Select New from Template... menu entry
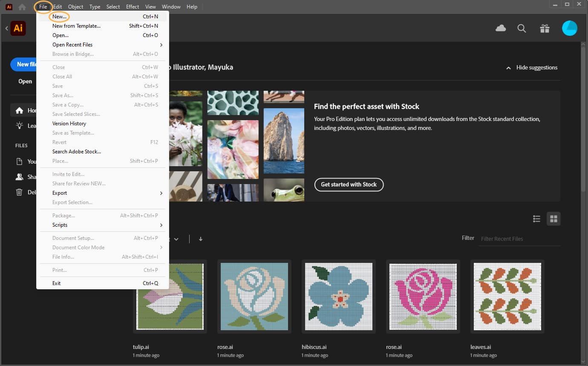This screenshot has height=366, width=588. [76, 26]
